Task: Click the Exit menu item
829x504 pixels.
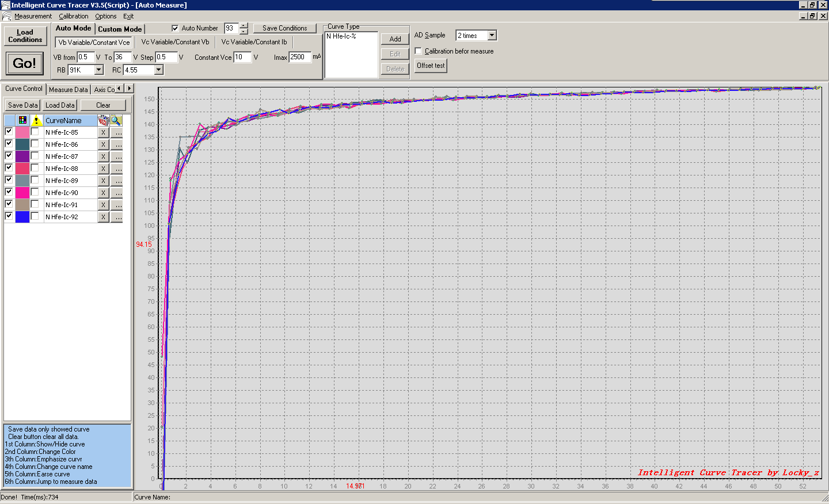Action: (x=128, y=16)
